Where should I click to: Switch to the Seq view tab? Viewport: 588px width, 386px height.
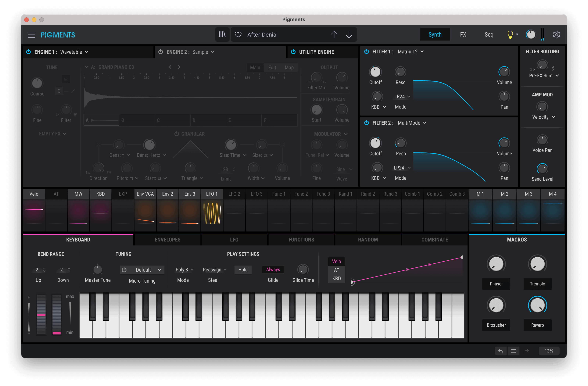[489, 35]
